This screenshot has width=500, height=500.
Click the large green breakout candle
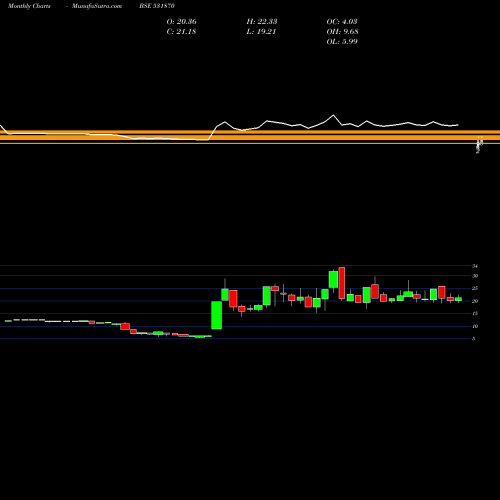(217, 315)
